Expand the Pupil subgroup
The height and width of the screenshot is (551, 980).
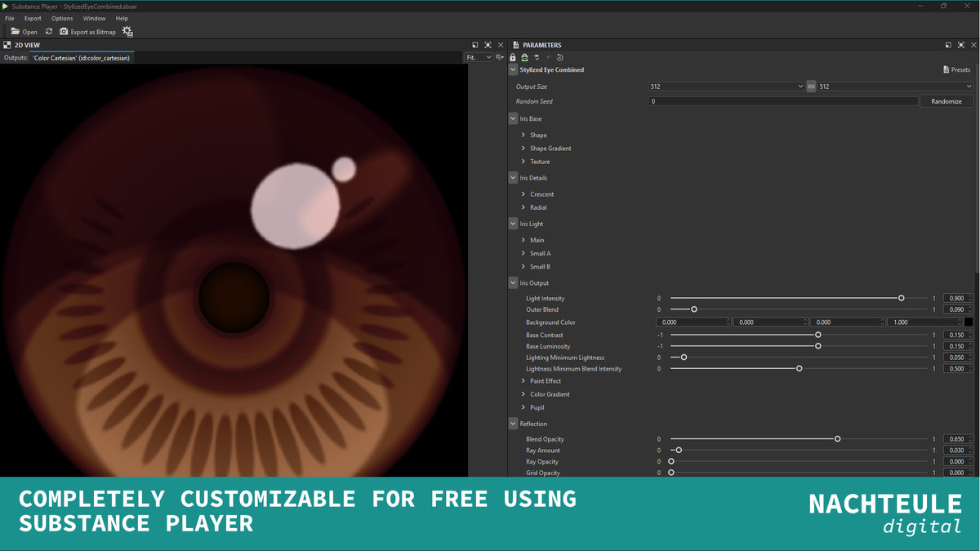point(523,407)
